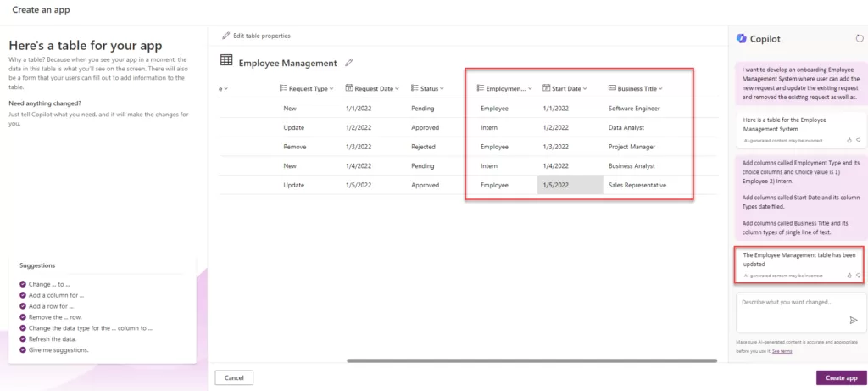Click the send arrow in Copilot input
This screenshot has height=391, width=868.
click(853, 320)
